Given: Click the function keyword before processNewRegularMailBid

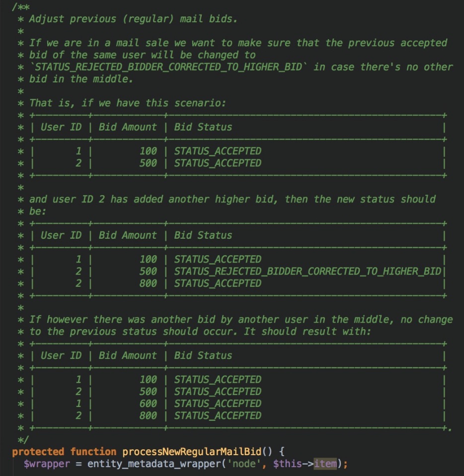Looking at the screenshot, I should coord(93,452).
